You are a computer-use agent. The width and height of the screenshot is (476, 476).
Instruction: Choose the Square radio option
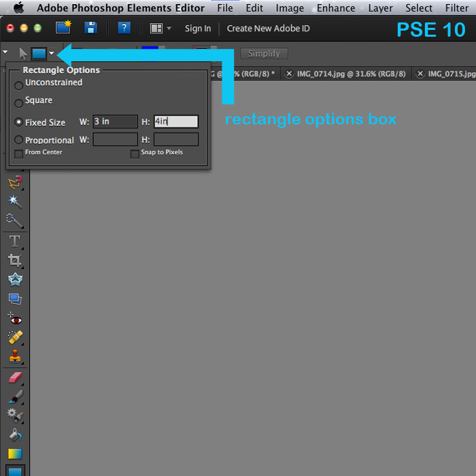(x=18, y=103)
